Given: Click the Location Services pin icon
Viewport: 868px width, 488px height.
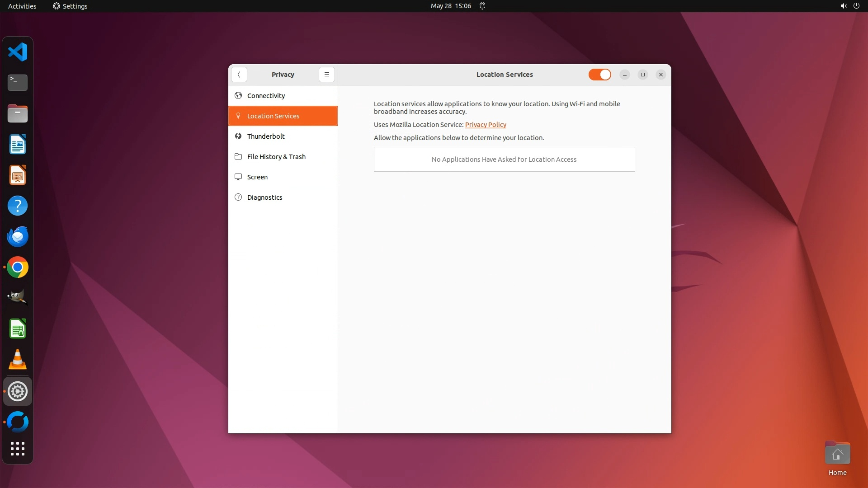Looking at the screenshot, I should pos(238,116).
